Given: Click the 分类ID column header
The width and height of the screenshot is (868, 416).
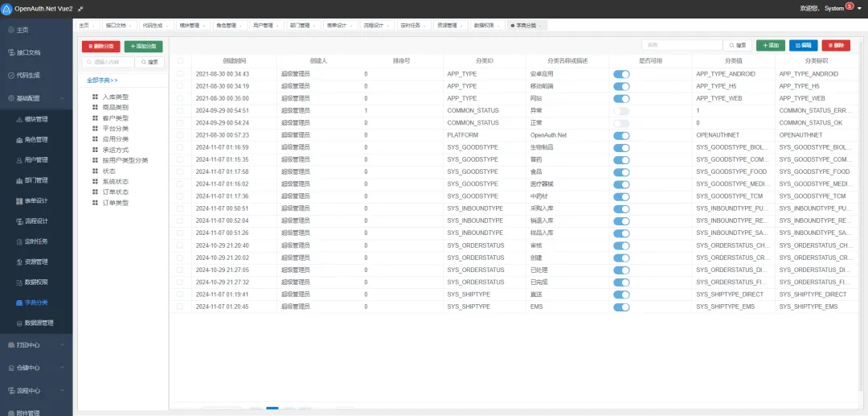Looking at the screenshot, I should point(485,60).
